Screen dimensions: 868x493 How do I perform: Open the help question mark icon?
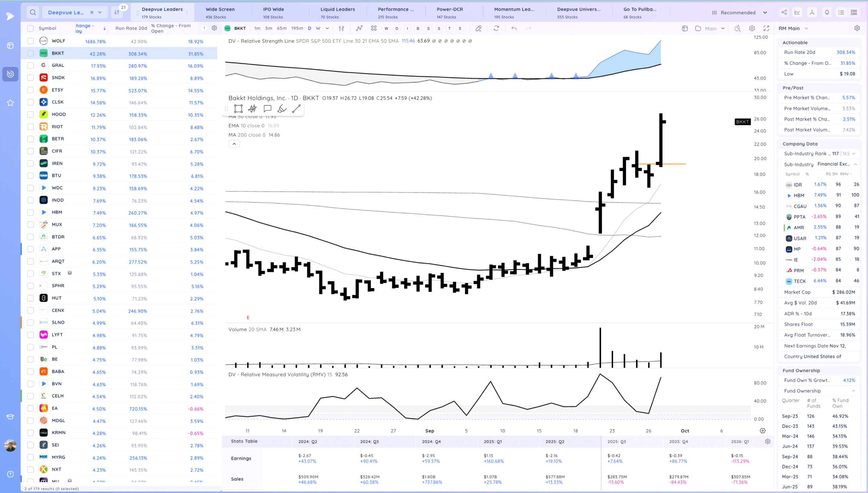pos(10,474)
